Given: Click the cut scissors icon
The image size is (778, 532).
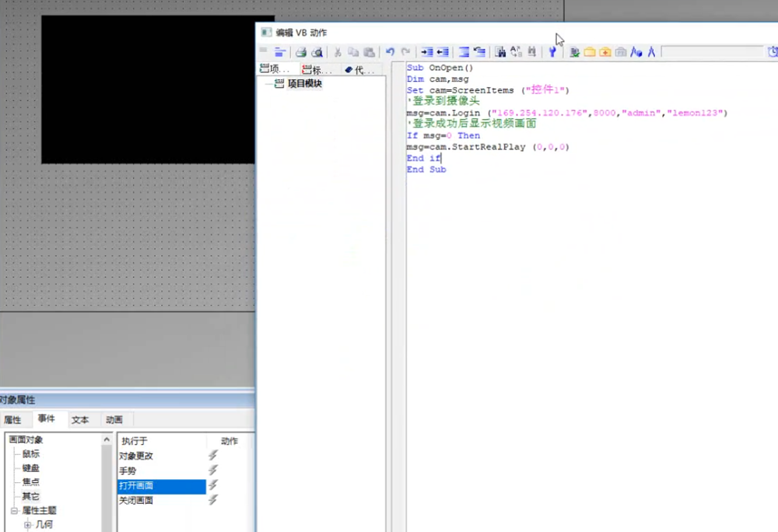Looking at the screenshot, I should [x=338, y=52].
